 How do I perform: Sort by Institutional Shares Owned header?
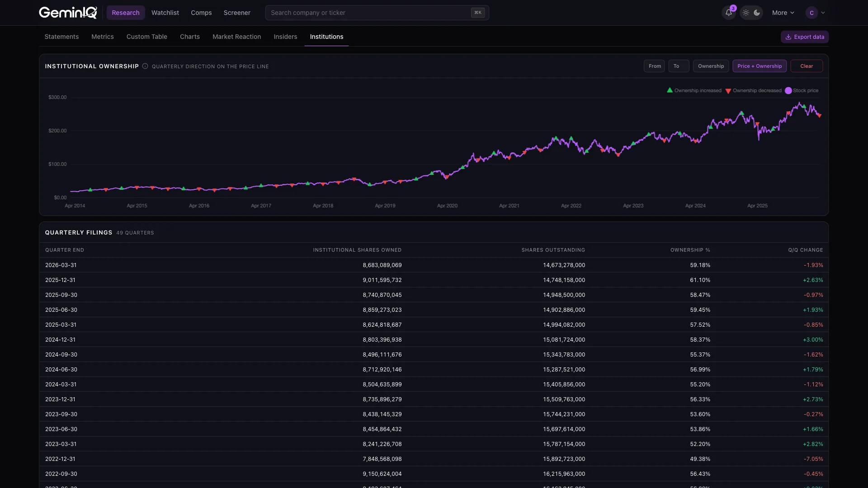click(x=357, y=250)
